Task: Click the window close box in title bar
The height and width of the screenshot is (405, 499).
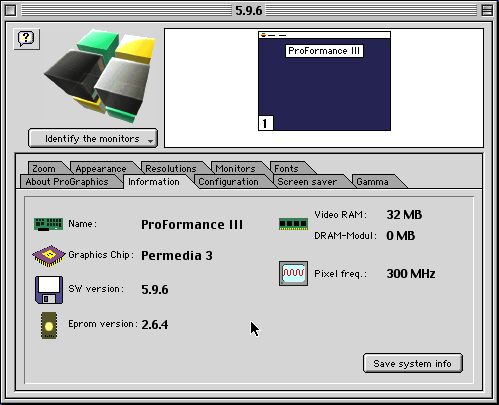Action: pos(10,10)
